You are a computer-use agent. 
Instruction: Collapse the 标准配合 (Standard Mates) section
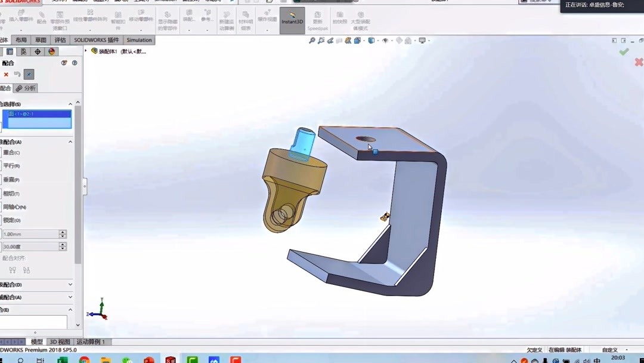click(70, 141)
